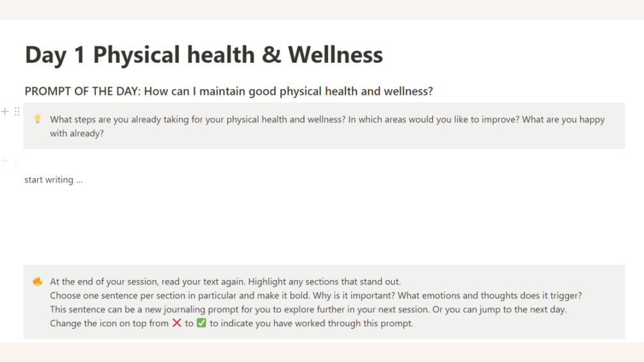644x362 pixels.
Task: Click the red X cross emoji
Action: pyautogui.click(x=177, y=323)
